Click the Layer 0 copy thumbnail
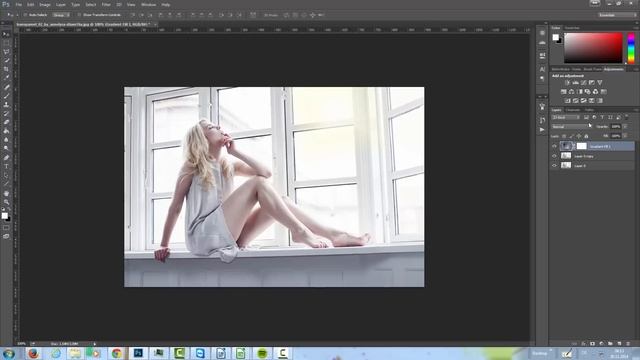Viewport: 640px width, 360px height. tap(566, 156)
